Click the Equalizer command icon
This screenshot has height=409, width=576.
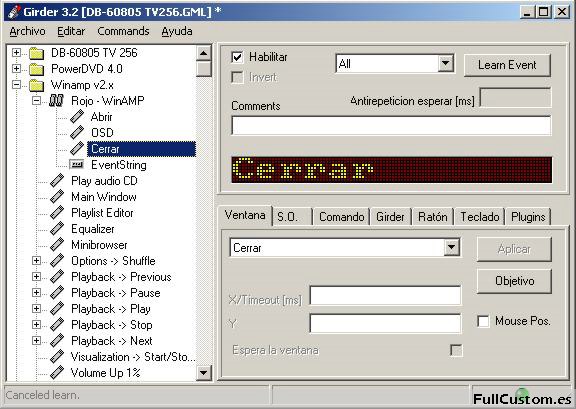point(57,229)
